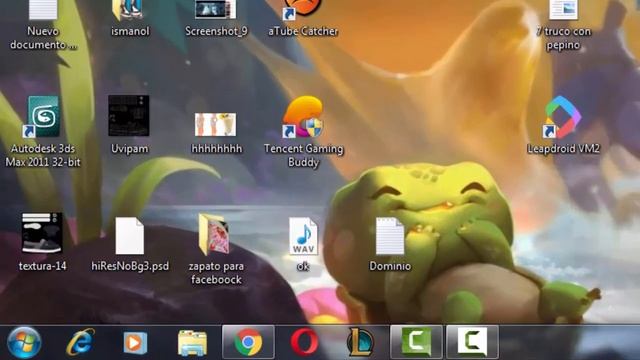Click the 'hiResNoBg3.psd' file name label
Viewport: 640px width, 360px height.
point(130,266)
